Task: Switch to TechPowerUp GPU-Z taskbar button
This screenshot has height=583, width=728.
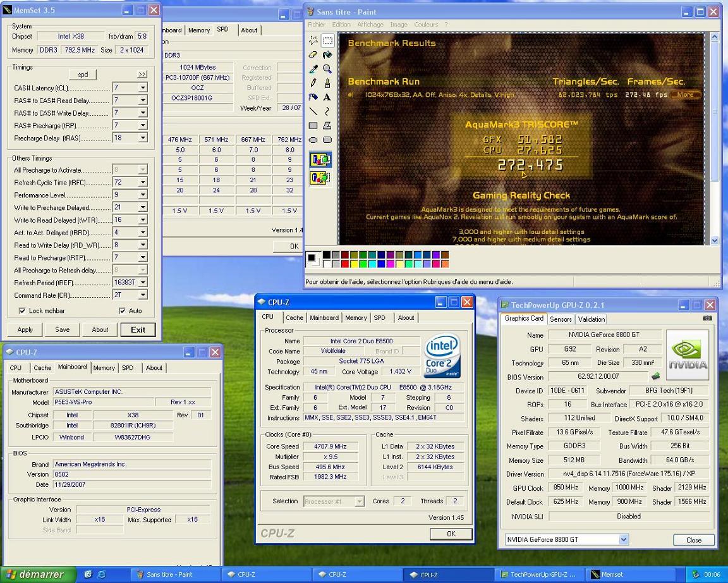Action: (538, 575)
